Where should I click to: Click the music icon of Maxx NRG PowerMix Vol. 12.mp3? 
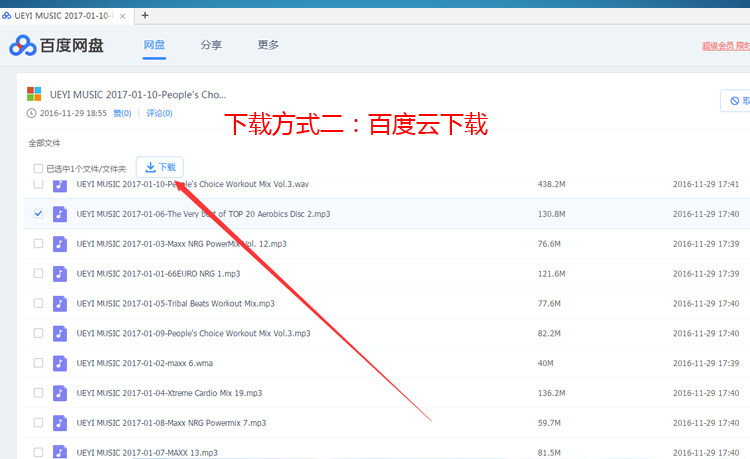(60, 244)
